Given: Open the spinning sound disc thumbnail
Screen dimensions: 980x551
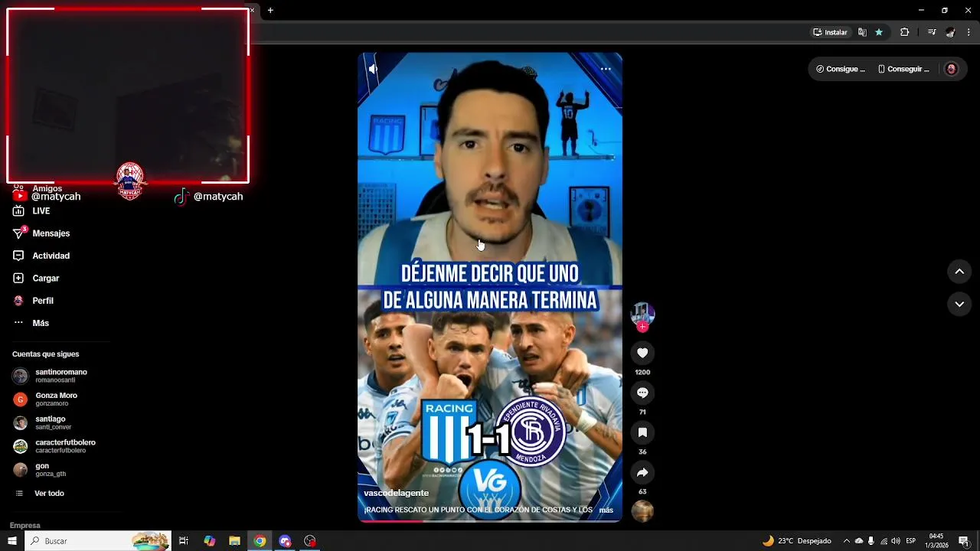Looking at the screenshot, I should [x=642, y=510].
